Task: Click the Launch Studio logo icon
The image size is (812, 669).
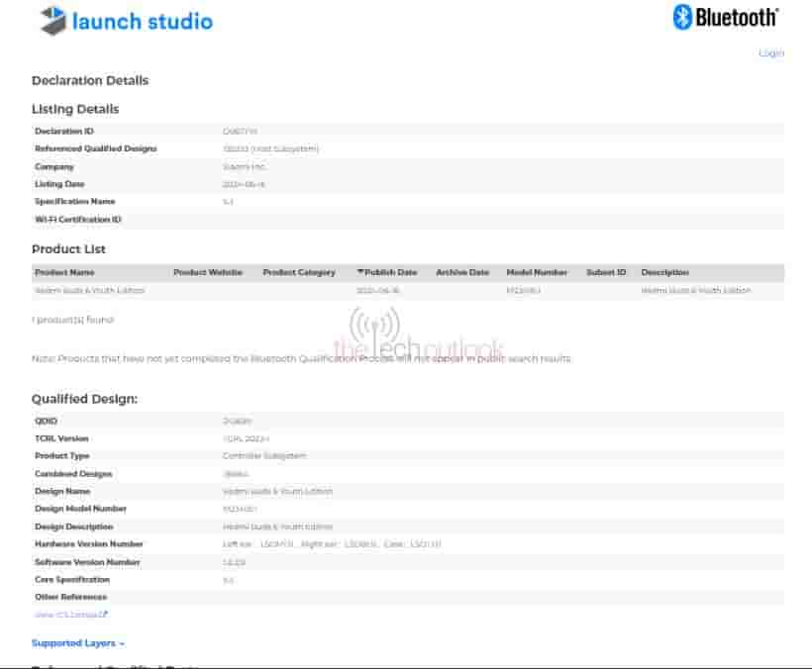Action: click(x=52, y=20)
